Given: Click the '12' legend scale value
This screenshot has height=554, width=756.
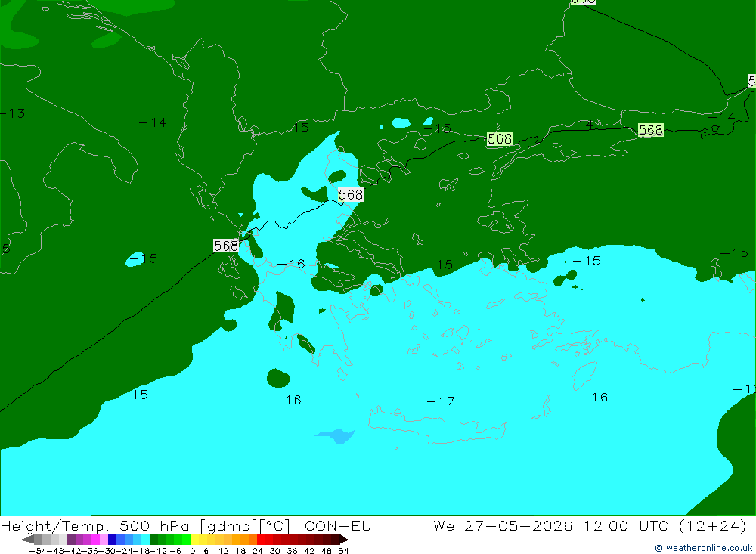Looking at the screenshot, I should coord(223,551).
